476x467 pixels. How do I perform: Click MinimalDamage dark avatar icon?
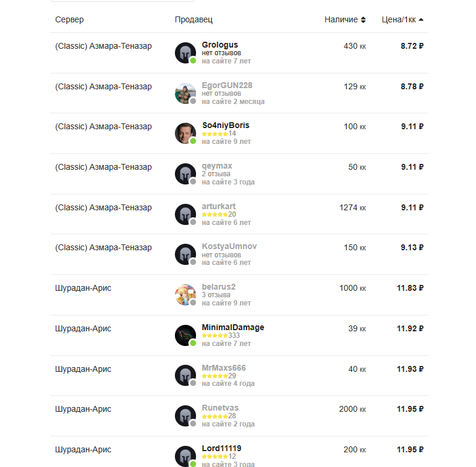click(185, 335)
